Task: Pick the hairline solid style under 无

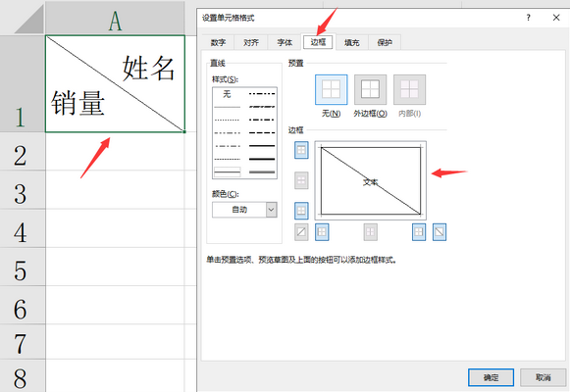Action: click(228, 107)
